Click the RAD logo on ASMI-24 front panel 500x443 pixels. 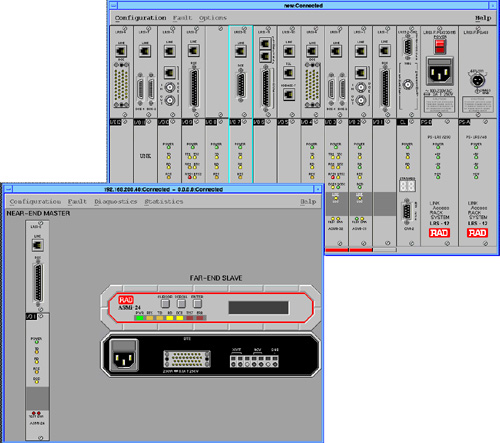pos(126,300)
